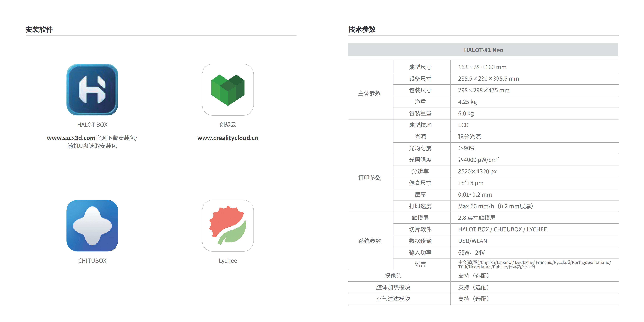Image resolution: width=644 pixels, height=322 pixels.
Task: Open the www.szcx3d.com link
Action: [x=71, y=138]
